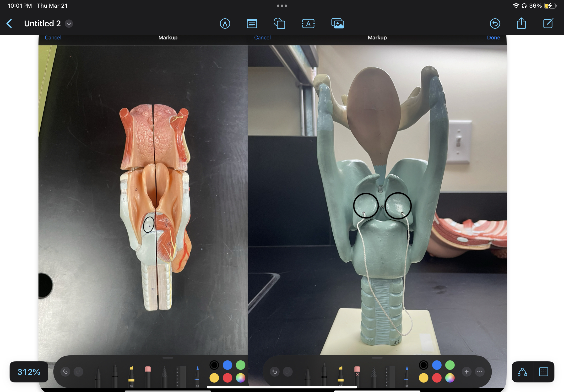This screenshot has width=564, height=392.
Task: Select the drawing pen tool in Freeform toolbar
Action: click(x=225, y=24)
